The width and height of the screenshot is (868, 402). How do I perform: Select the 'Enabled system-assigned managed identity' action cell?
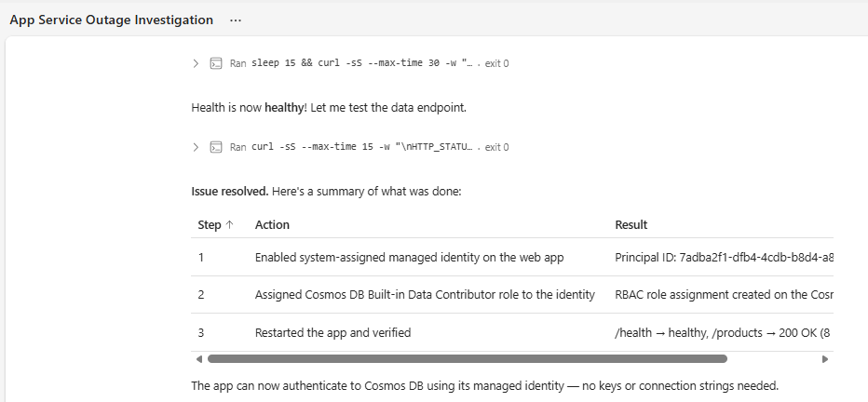409,257
